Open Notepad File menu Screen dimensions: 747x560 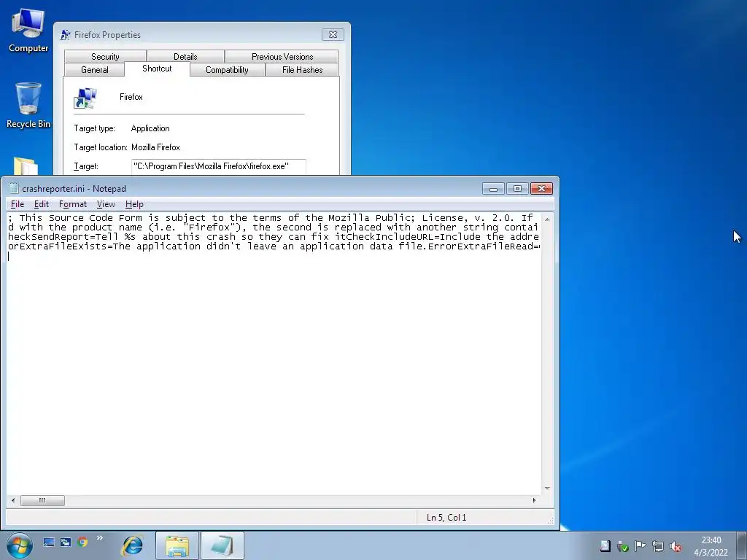18,204
